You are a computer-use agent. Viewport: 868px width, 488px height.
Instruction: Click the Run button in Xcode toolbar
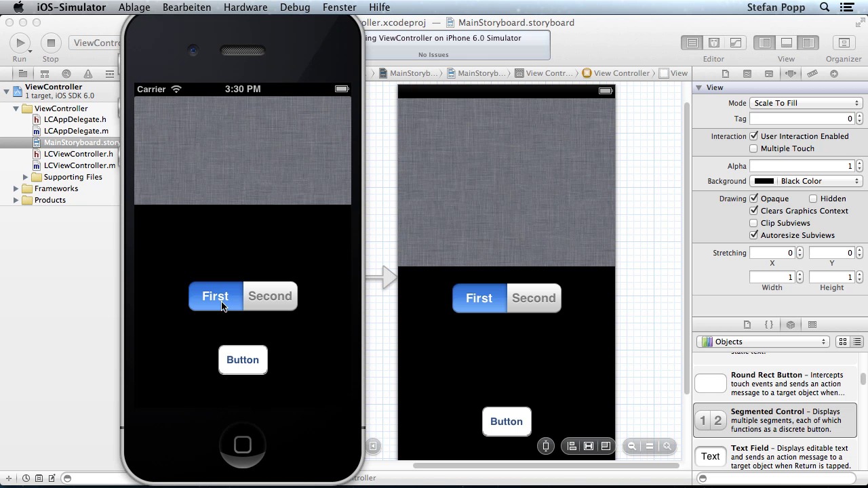[20, 43]
